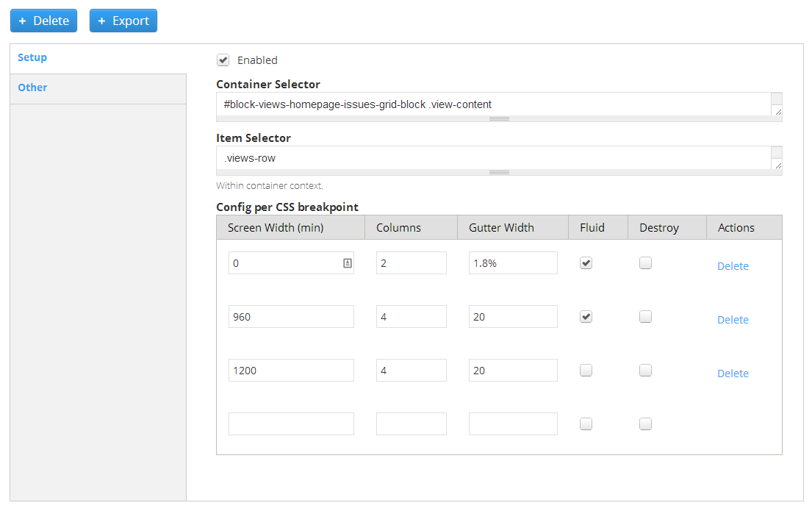Click the Item Selector text field
812x511 pixels.
click(492, 158)
